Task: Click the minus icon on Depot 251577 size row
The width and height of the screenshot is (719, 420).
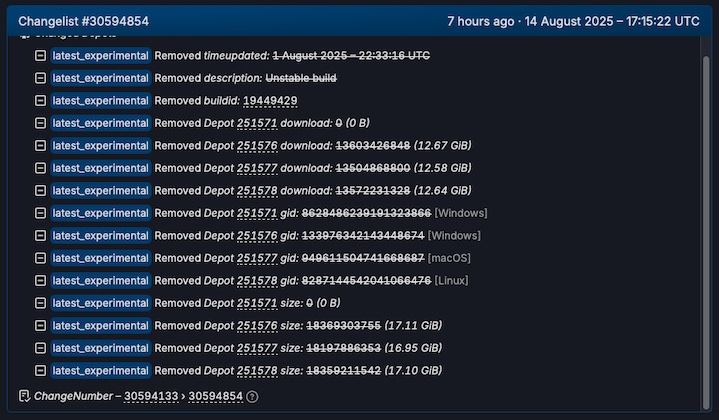Action: click(40, 348)
